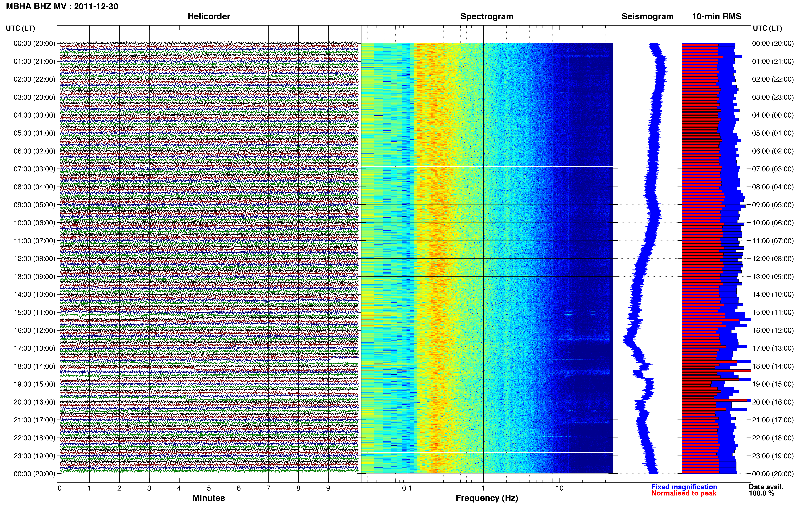
Task: Click the Minutes axis title
Action: 209,498
